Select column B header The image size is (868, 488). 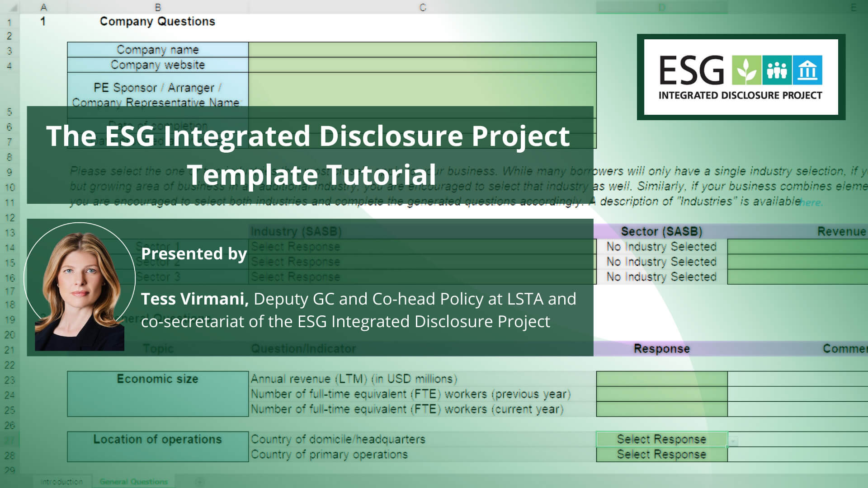pos(158,7)
